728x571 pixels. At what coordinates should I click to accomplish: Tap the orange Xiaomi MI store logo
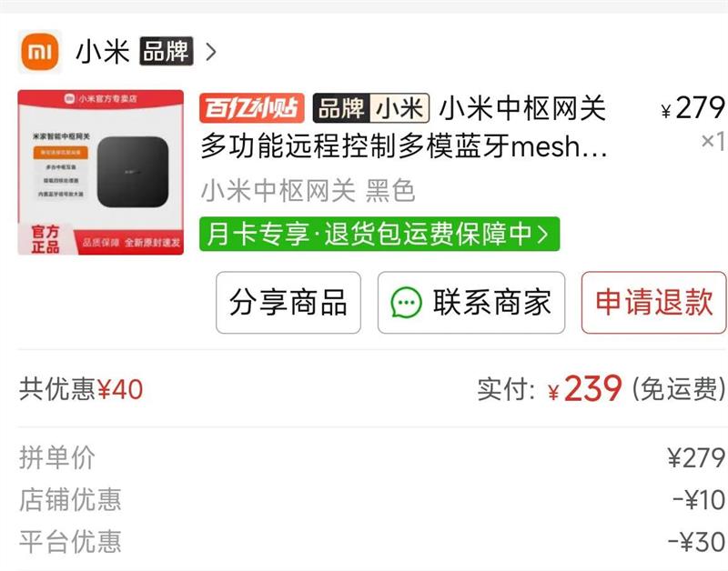(40, 52)
